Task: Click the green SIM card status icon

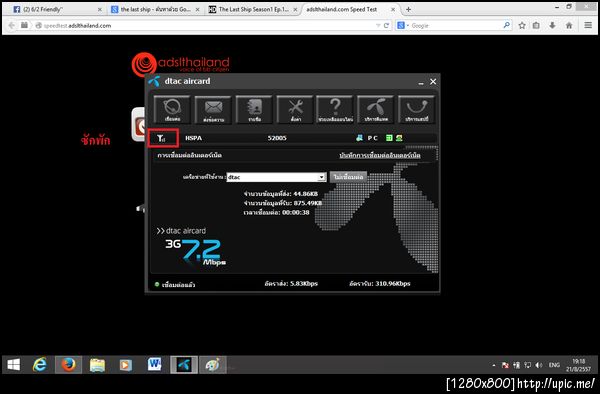Action: tap(389, 138)
